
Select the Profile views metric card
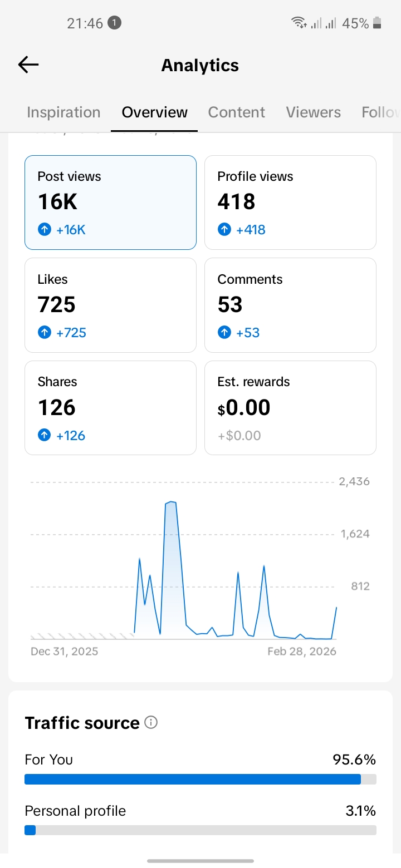coord(290,203)
